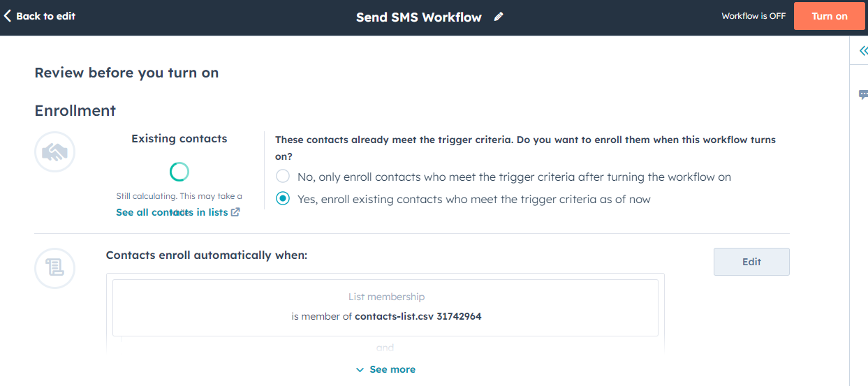Click the loading spinner under Existing contacts

(x=179, y=172)
